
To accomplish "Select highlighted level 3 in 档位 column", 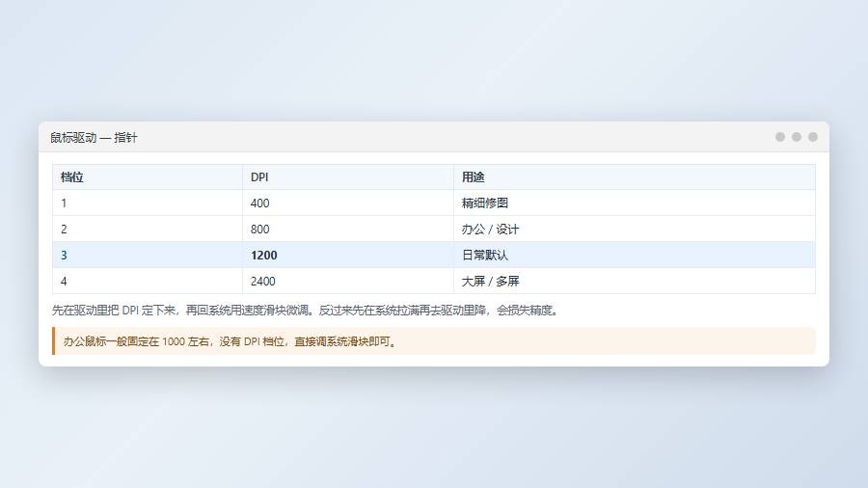I will tap(148, 255).
